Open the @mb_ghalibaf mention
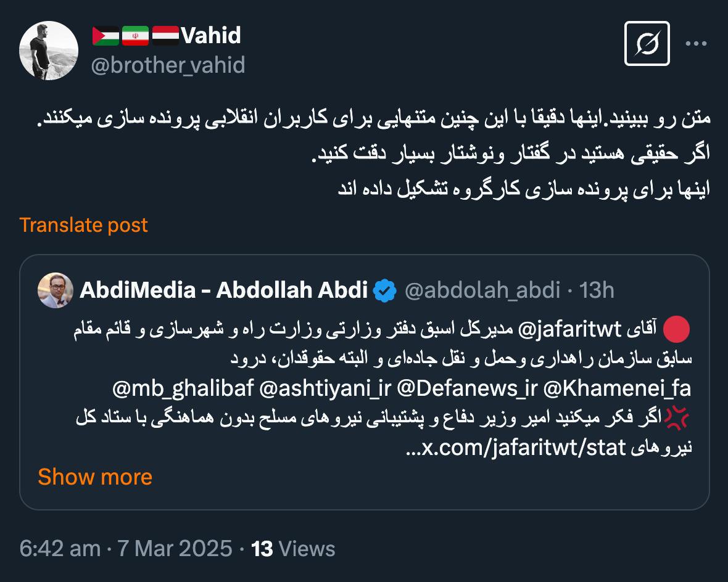This screenshot has width=728, height=582. pos(183,388)
